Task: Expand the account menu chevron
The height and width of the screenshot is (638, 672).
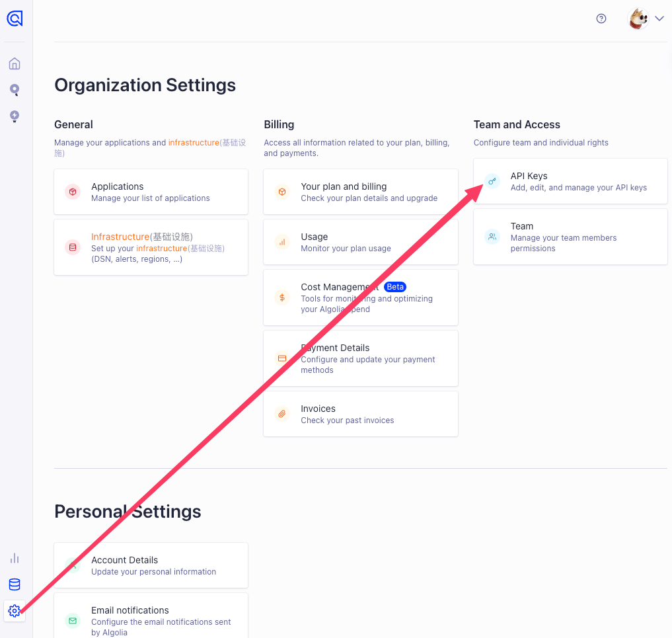Action: pos(659,19)
